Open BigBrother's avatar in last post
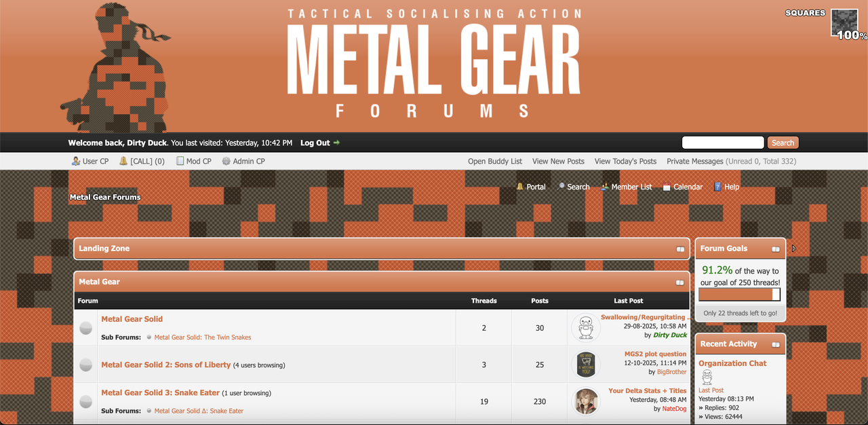Viewport: 868px width, 425px height. click(586, 365)
